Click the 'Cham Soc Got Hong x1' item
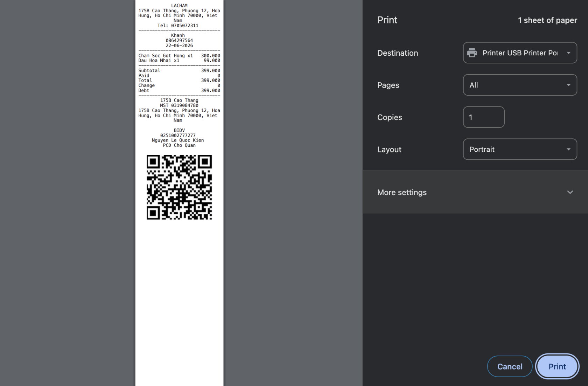Image resolution: width=588 pixels, height=386 pixels. [166, 56]
